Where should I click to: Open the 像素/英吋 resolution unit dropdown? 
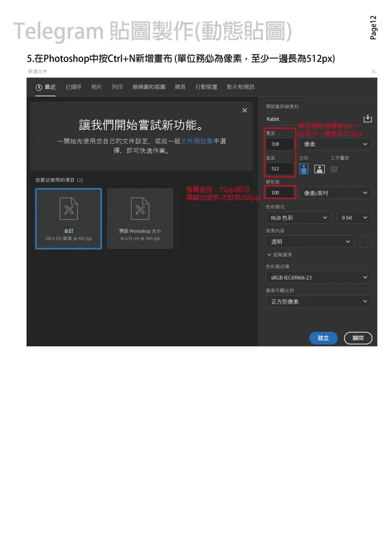coord(335,193)
